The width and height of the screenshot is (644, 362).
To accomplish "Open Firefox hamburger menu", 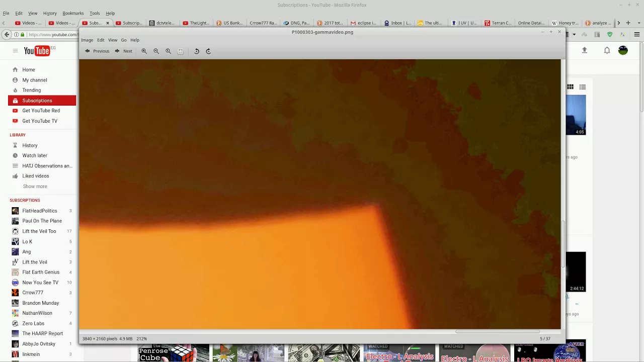I will (x=636, y=34).
